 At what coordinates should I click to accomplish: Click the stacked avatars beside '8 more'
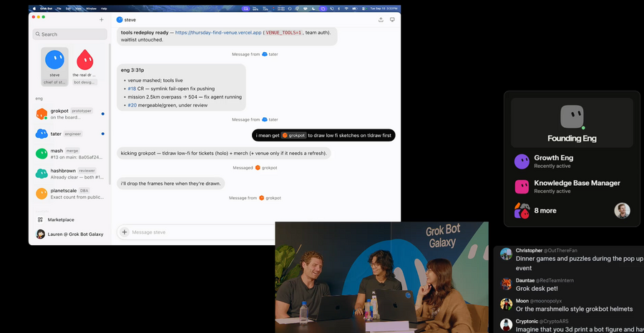coord(522,211)
